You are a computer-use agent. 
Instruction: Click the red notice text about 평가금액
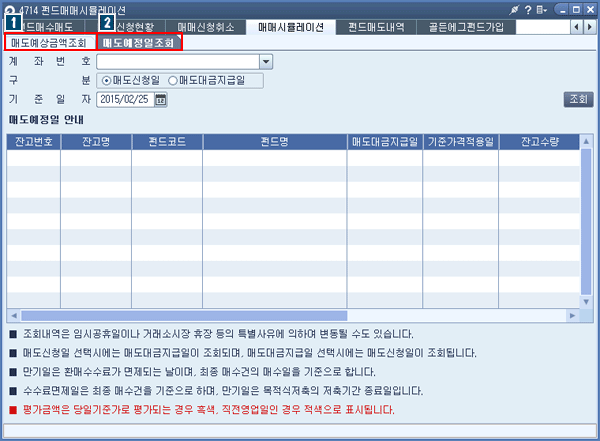click(x=209, y=410)
